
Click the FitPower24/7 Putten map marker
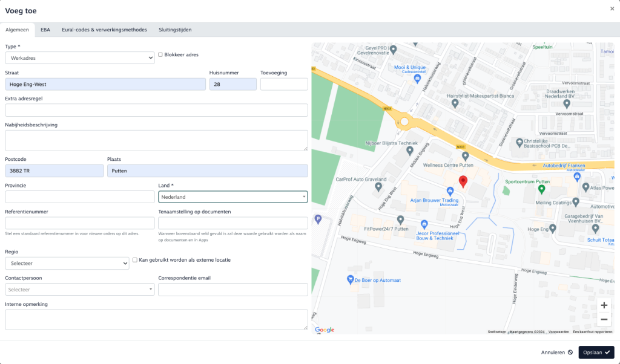400,219
